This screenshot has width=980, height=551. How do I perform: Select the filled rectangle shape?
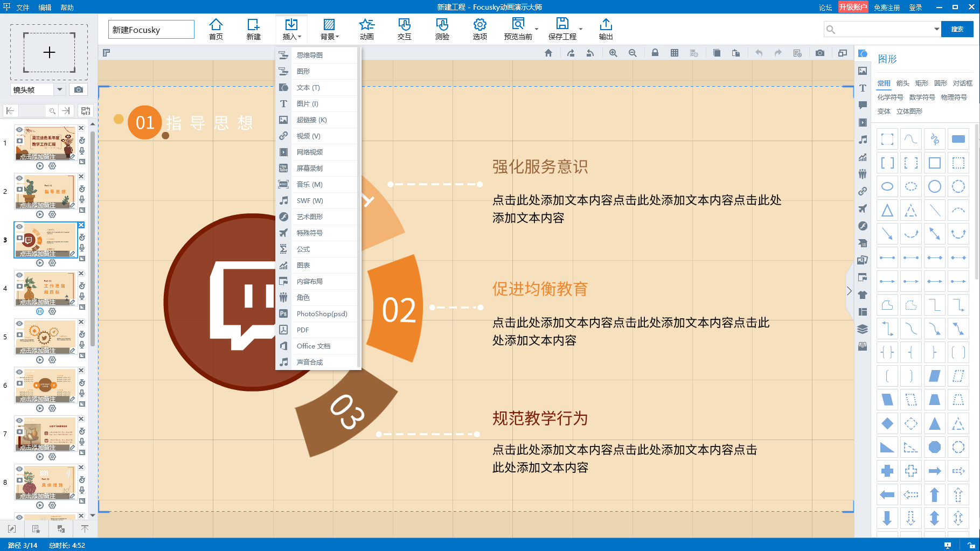point(958,139)
